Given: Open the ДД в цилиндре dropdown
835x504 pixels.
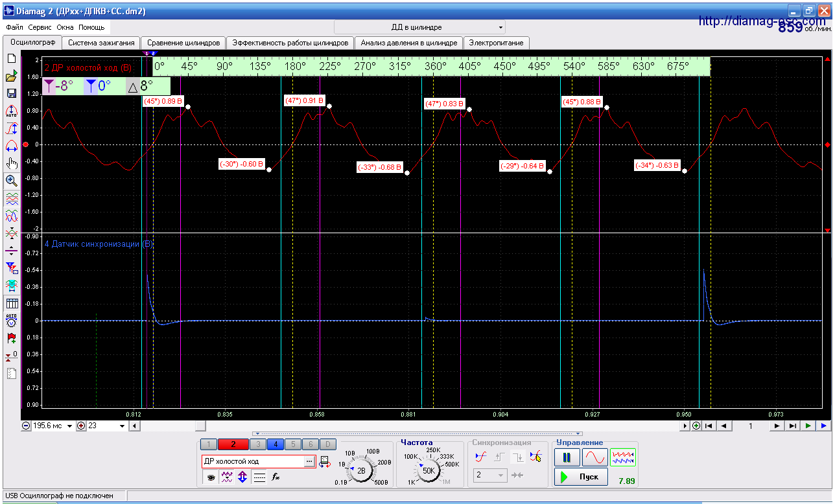Looking at the screenshot, I should (x=419, y=27).
